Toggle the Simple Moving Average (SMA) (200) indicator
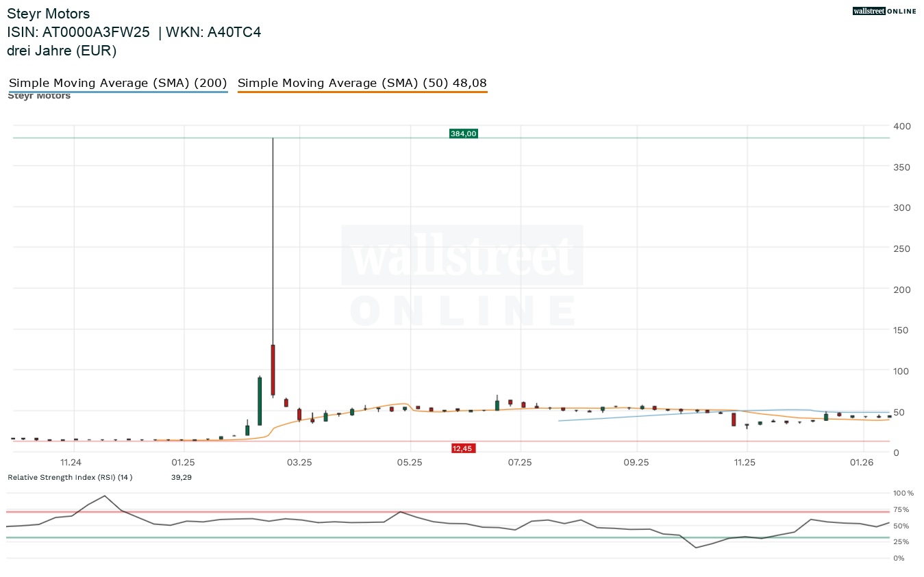The height and width of the screenshot is (577, 924). [117, 82]
